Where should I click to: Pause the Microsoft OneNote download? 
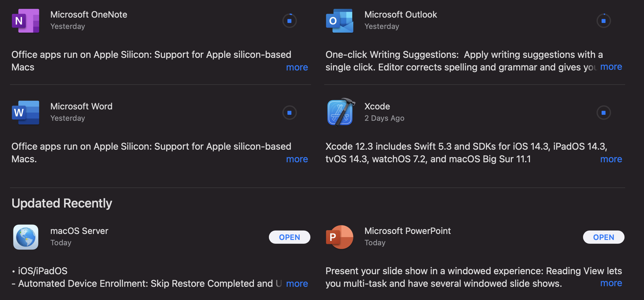tap(289, 20)
